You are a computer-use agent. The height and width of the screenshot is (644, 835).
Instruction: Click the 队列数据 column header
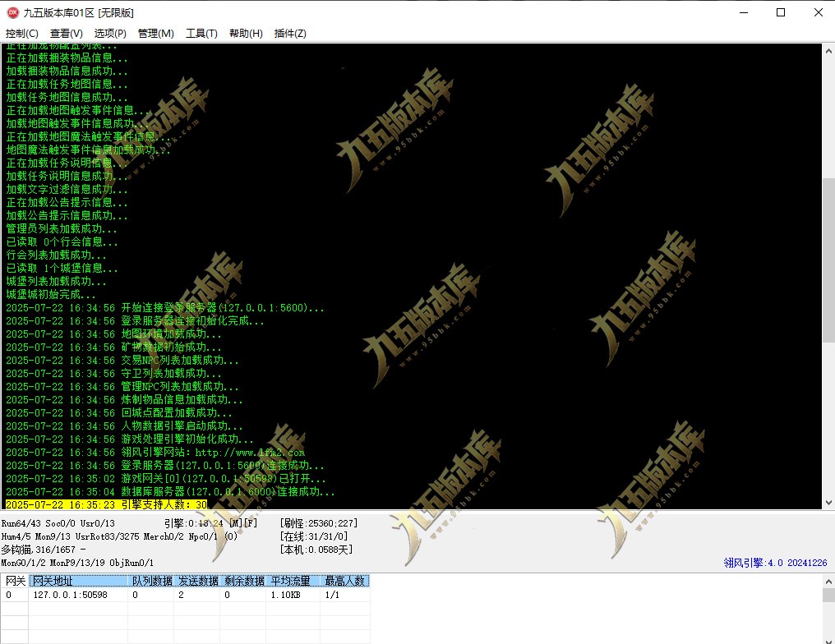click(x=151, y=581)
